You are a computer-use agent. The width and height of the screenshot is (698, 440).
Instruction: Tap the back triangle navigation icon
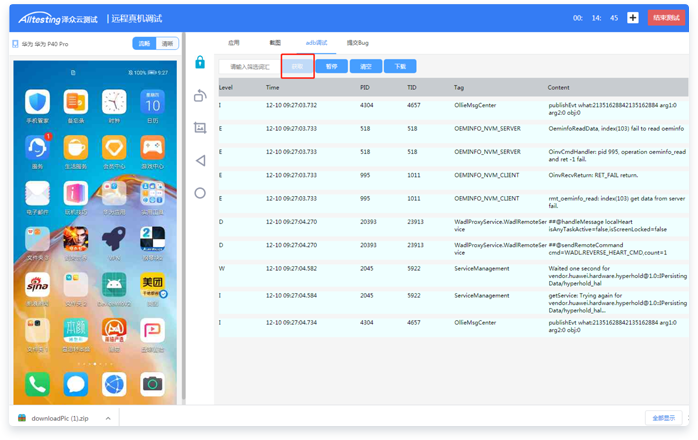click(200, 160)
